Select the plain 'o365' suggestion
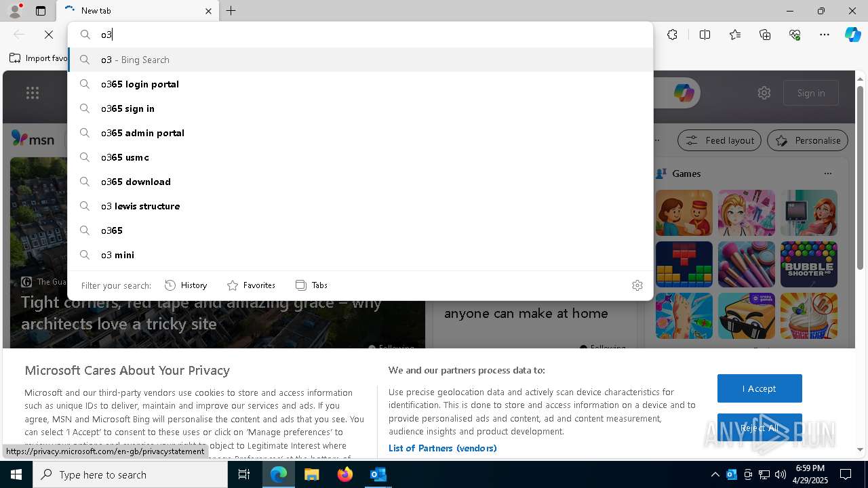Screen dimensions: 868x488 [x=360, y=230]
